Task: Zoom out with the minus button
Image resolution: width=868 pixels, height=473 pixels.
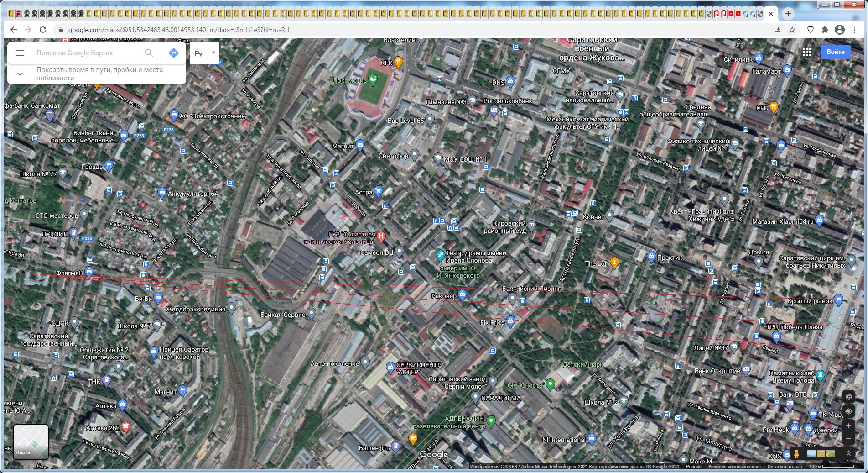Action: click(848, 439)
